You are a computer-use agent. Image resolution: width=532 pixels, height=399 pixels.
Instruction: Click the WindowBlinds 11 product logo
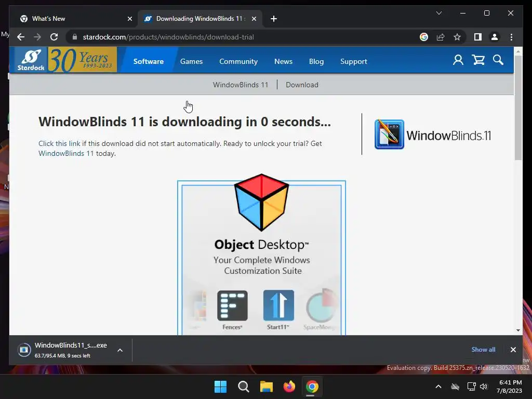[433, 135]
